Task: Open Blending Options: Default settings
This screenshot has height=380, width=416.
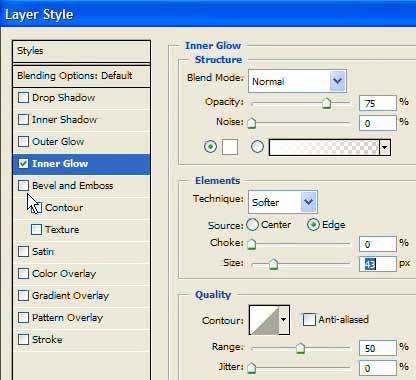Action: (81, 76)
